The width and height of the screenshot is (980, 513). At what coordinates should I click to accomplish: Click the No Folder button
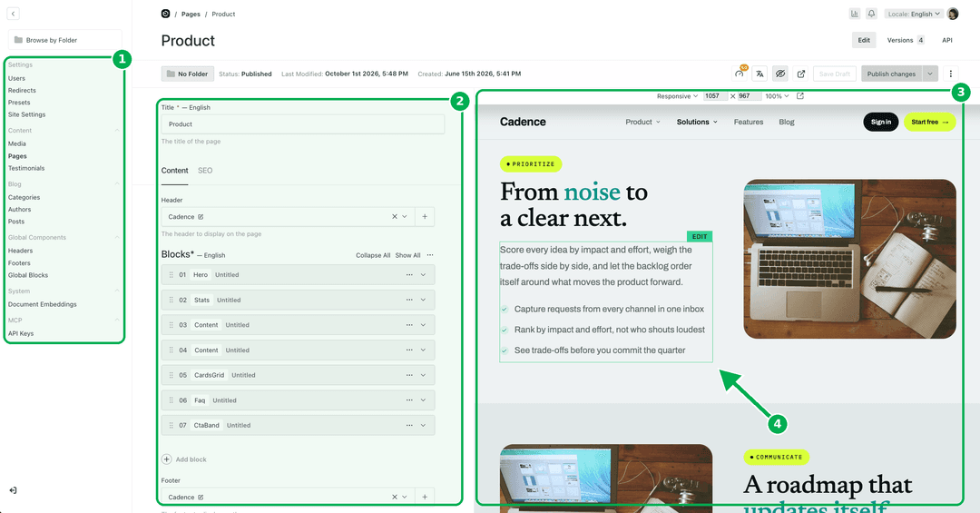click(x=188, y=74)
